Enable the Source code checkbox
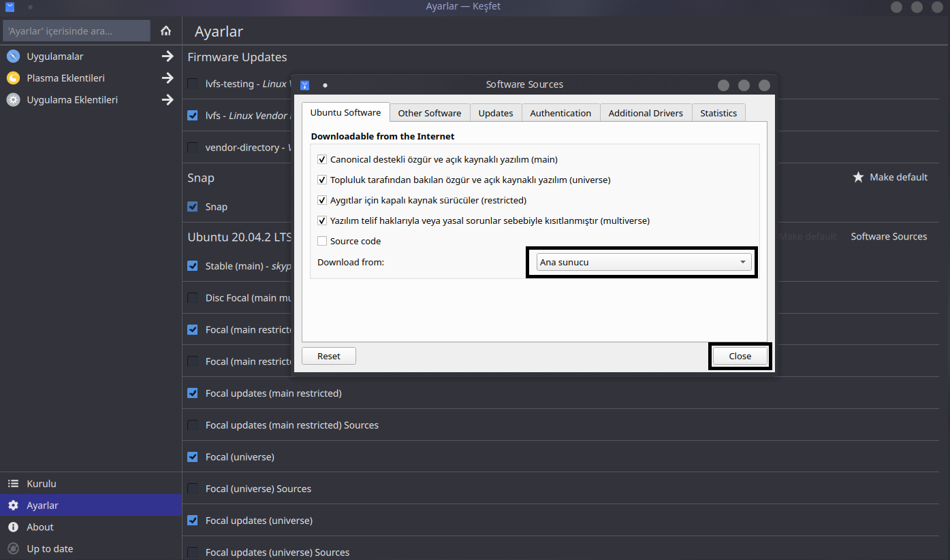950x560 pixels. tap(322, 241)
